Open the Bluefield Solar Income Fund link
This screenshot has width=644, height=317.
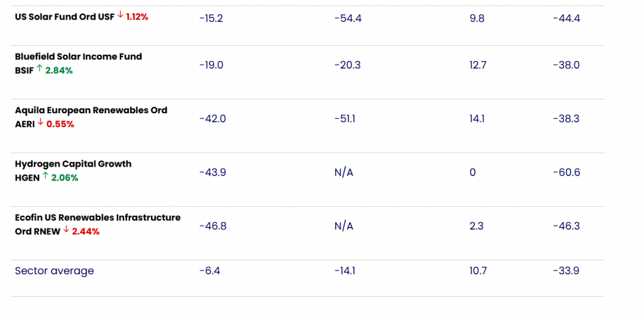pos(79,57)
